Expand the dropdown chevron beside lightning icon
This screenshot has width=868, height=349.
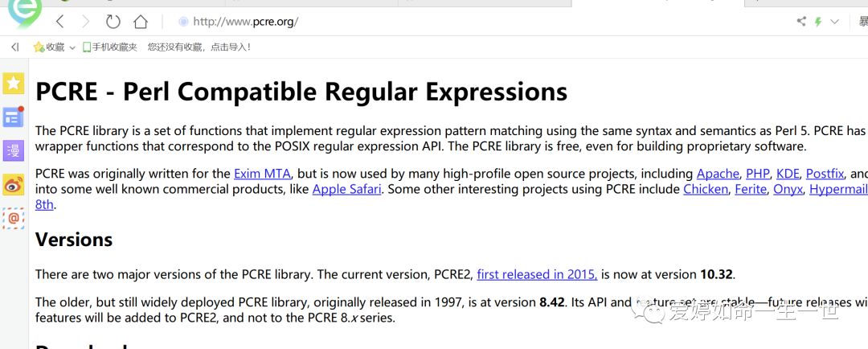834,22
